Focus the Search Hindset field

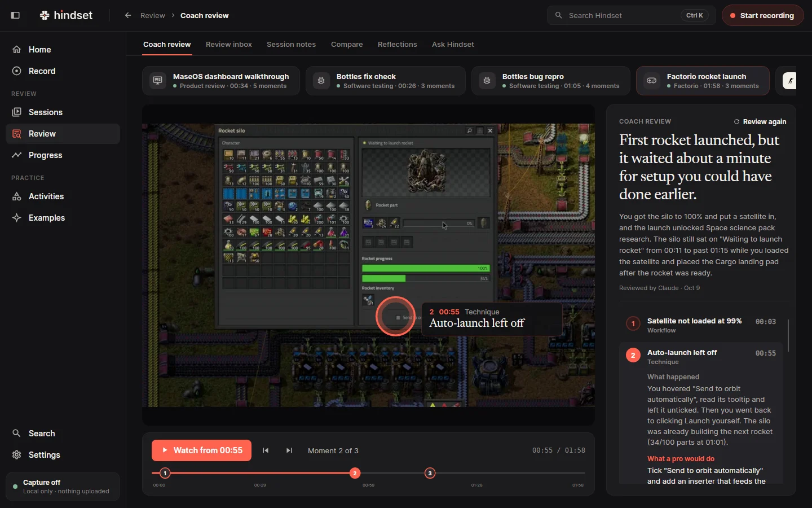pos(631,15)
